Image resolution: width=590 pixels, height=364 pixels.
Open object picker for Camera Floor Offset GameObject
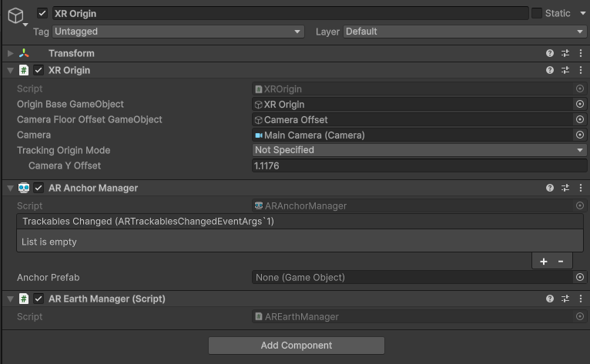pyautogui.click(x=580, y=119)
